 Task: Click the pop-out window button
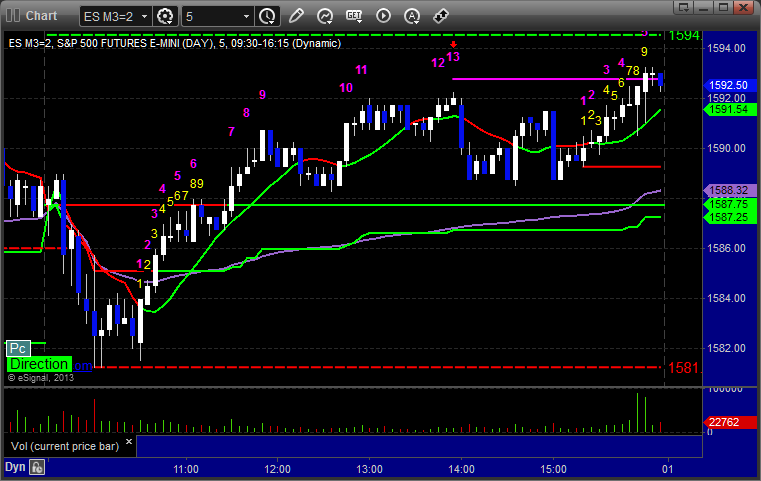tap(684, 7)
